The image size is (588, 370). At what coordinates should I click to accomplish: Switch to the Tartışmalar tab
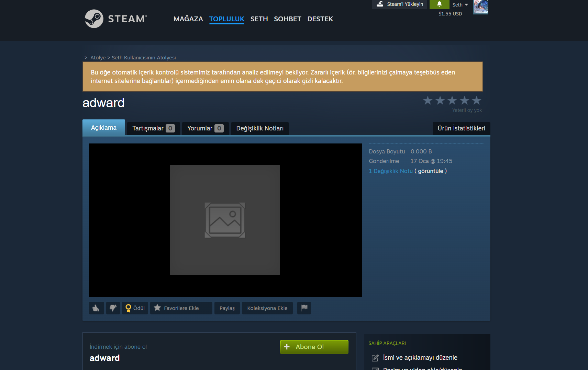pos(154,128)
